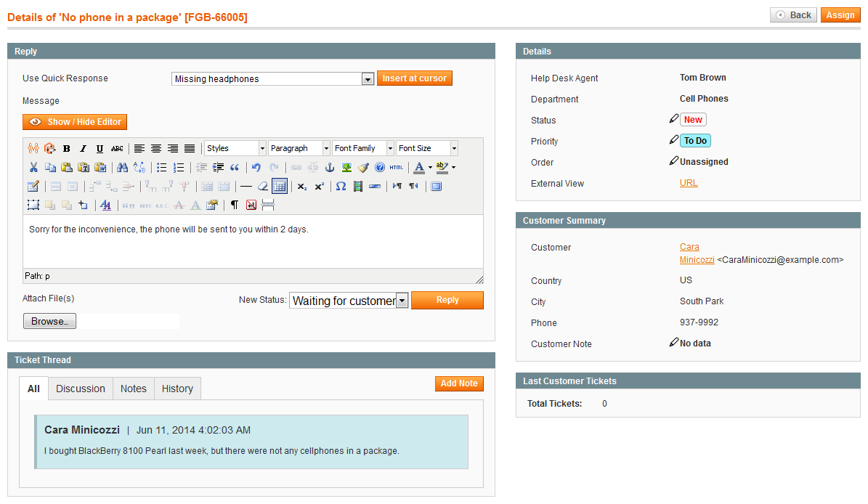The image size is (868, 504).
Task: Expand the Font Family dropdown
Action: pyautogui.click(x=363, y=148)
